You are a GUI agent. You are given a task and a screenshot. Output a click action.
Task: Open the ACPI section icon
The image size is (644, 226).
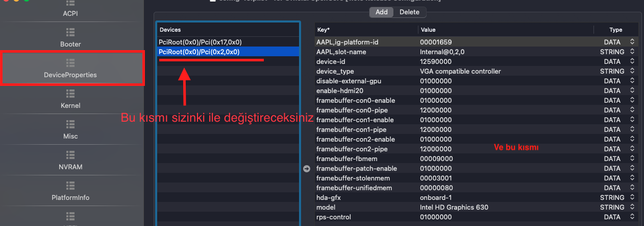[x=70, y=3]
